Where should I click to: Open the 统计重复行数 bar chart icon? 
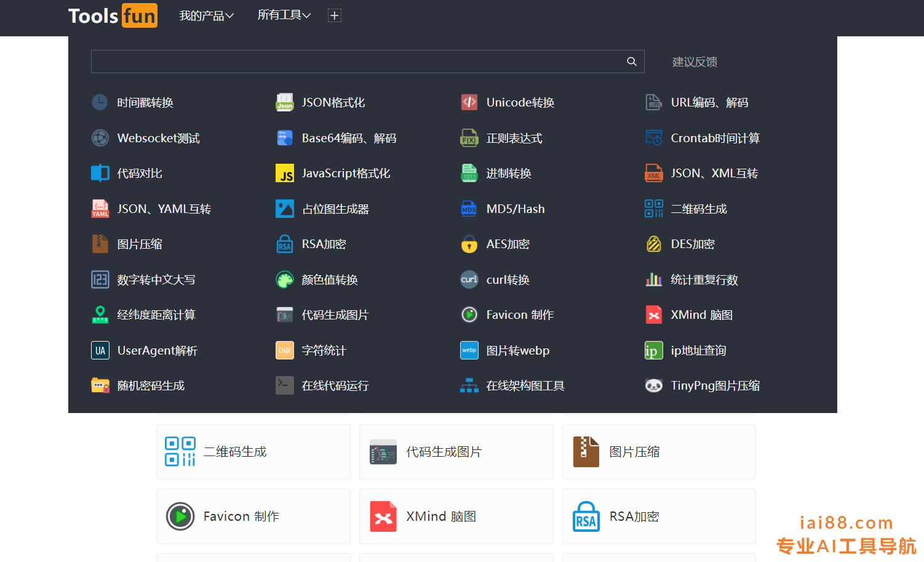tap(654, 279)
